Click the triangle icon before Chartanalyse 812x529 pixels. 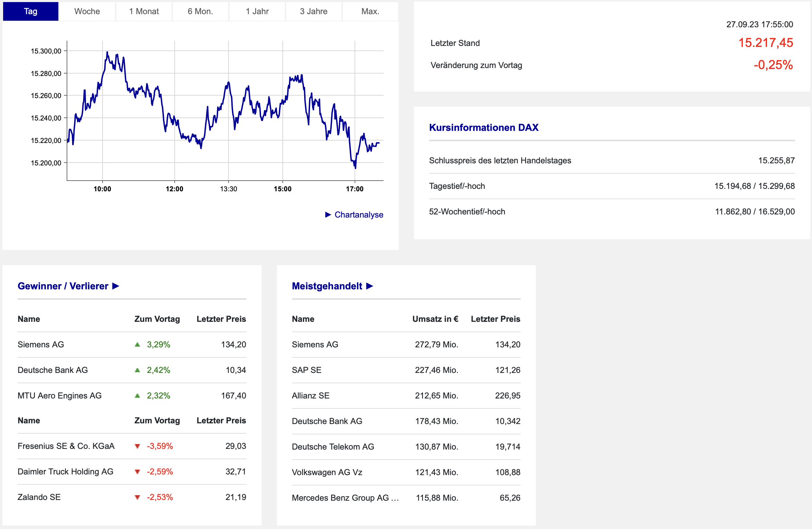[x=328, y=215]
